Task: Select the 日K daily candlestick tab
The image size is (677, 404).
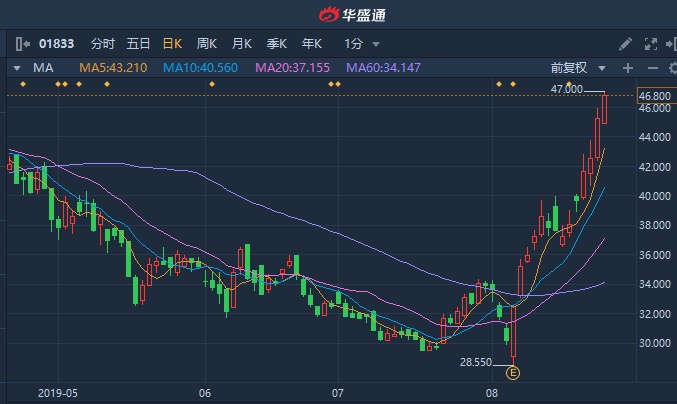Action: [172, 44]
